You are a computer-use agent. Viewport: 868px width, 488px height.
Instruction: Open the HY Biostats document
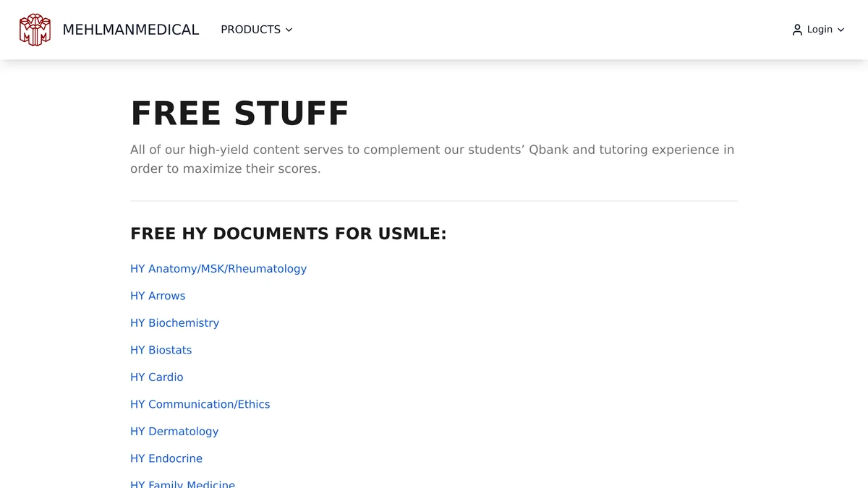click(x=161, y=350)
